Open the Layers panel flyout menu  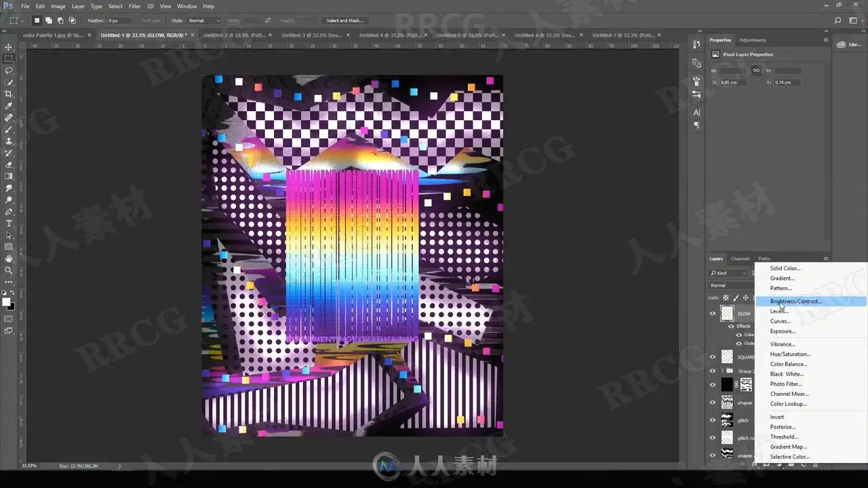click(825, 258)
